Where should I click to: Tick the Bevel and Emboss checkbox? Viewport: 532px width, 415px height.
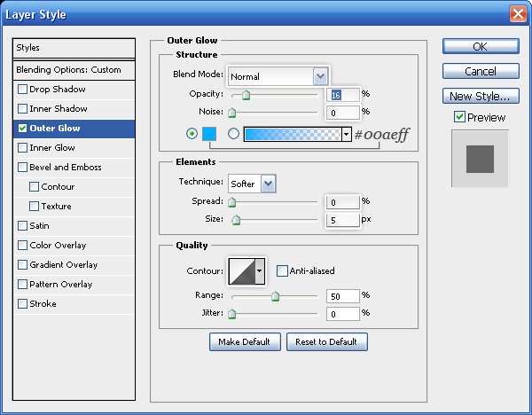[23, 168]
